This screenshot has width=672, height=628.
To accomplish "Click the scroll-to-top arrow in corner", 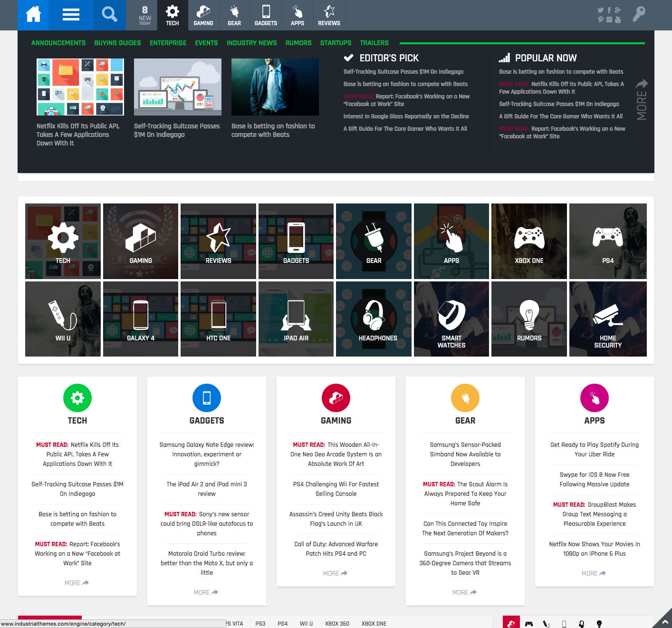I will 664,620.
